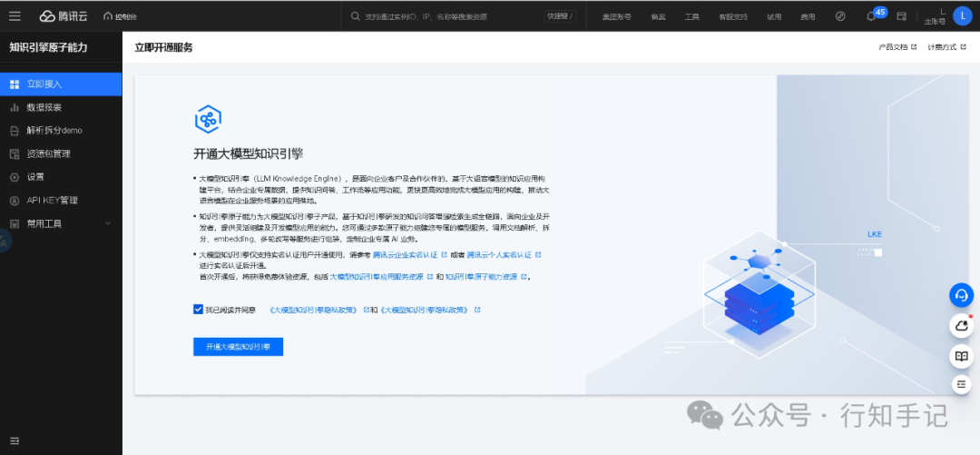
Task: Click the circular link icon in top bar
Action: [x=840, y=16]
